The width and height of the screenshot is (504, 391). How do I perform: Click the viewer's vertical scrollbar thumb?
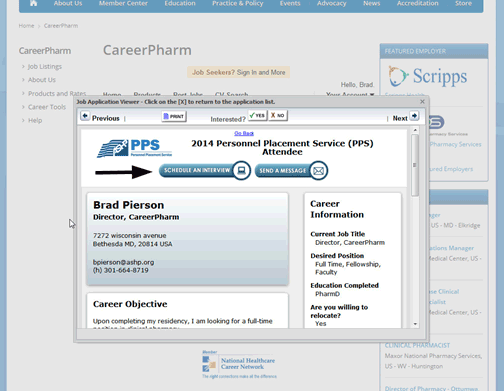pyautogui.click(x=415, y=165)
